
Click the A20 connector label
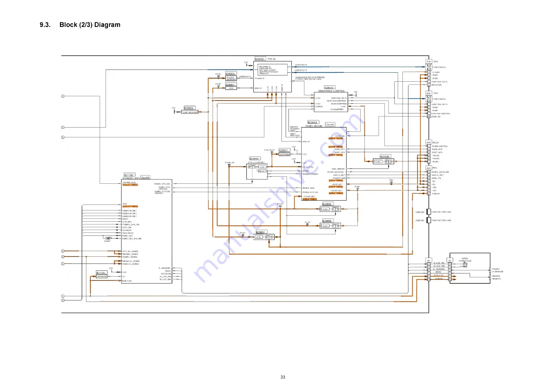429,142
